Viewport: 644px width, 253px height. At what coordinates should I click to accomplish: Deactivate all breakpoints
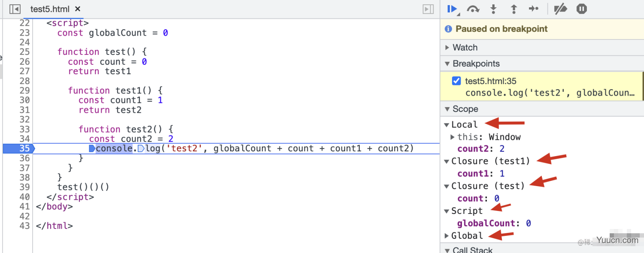560,9
